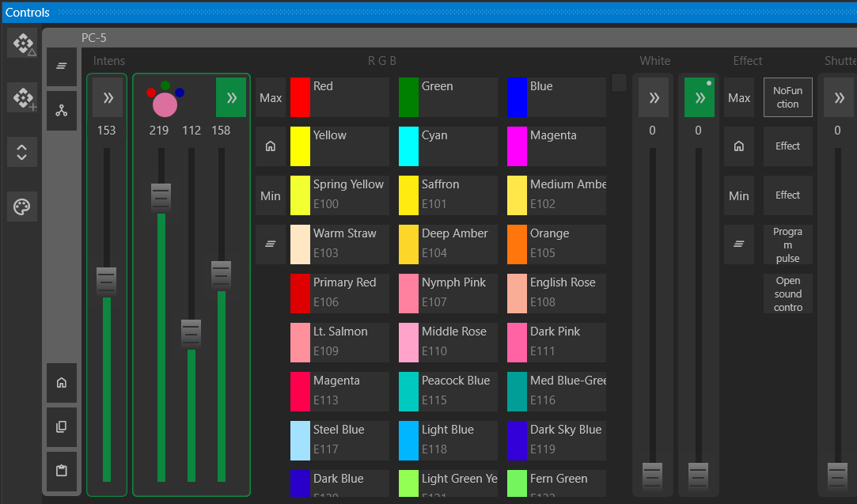Toggle the first White double-arrow button
Screen dimensions: 857x504
pos(654,98)
